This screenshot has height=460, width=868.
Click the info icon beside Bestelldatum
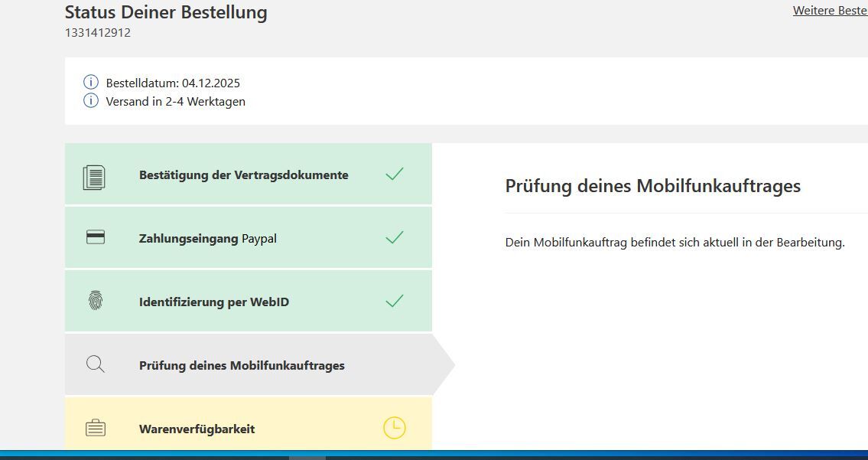(x=91, y=82)
